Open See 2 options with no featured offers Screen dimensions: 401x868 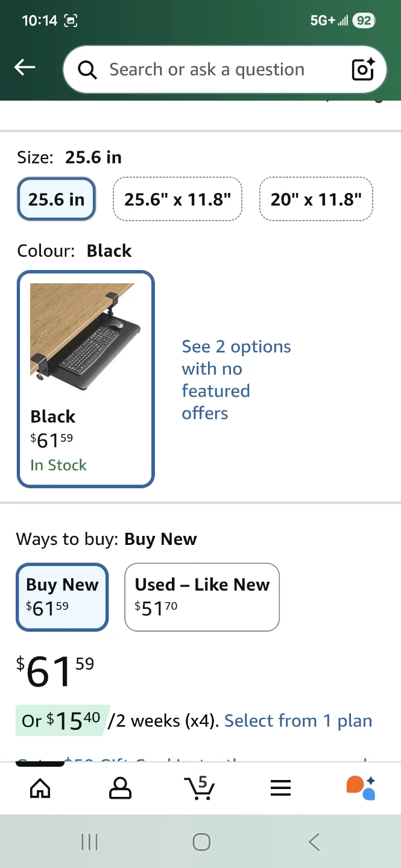point(236,380)
